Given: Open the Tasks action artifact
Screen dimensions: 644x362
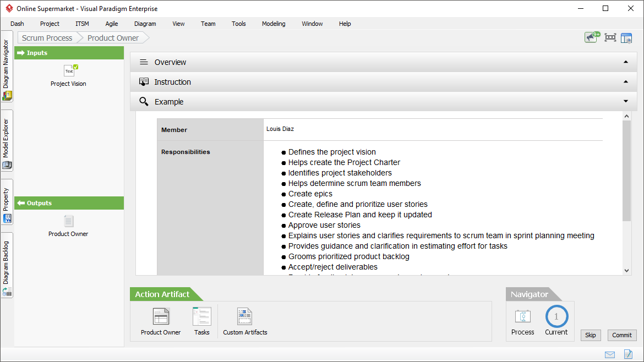Looking at the screenshot, I should coord(201,316).
